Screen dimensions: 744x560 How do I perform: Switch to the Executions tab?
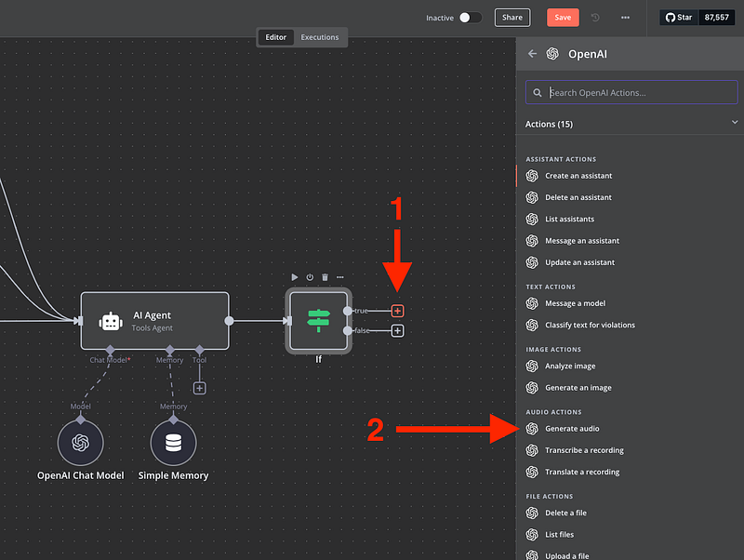pos(319,37)
